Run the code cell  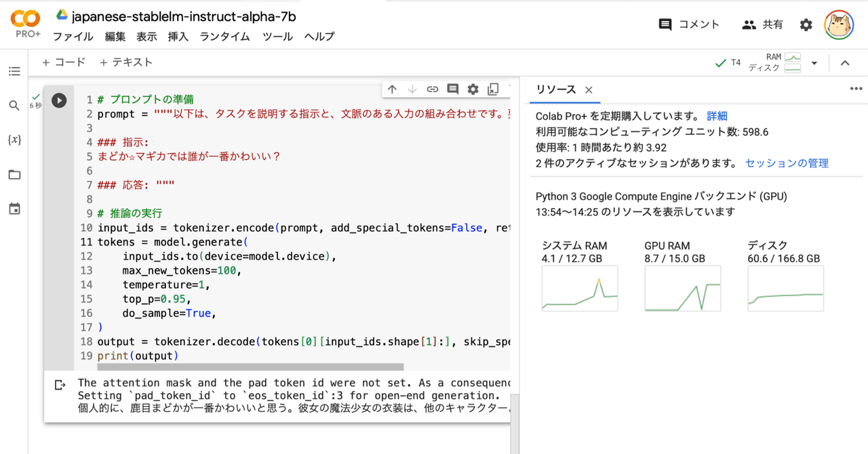click(59, 100)
